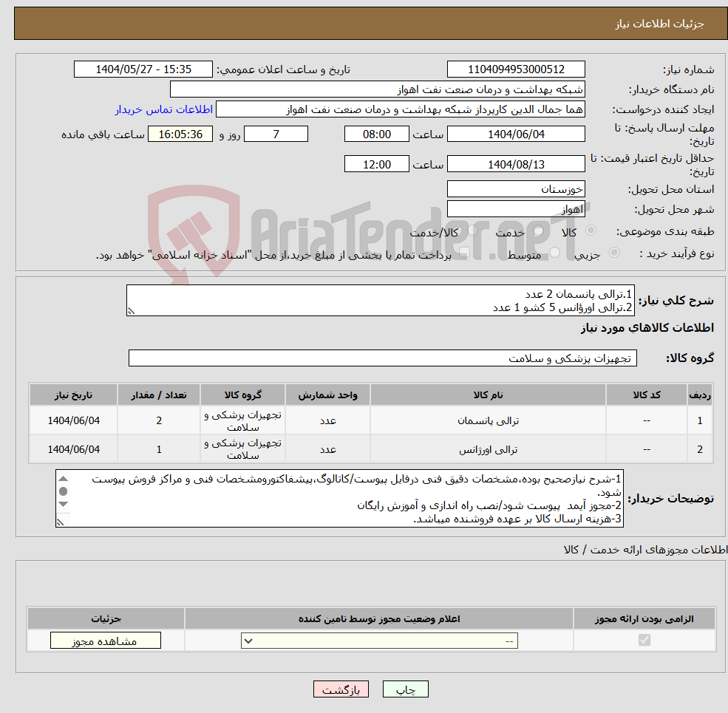The height and width of the screenshot is (713, 728).
Task: Click scroll-down arrow in buyer notes box
Action: (x=64, y=504)
